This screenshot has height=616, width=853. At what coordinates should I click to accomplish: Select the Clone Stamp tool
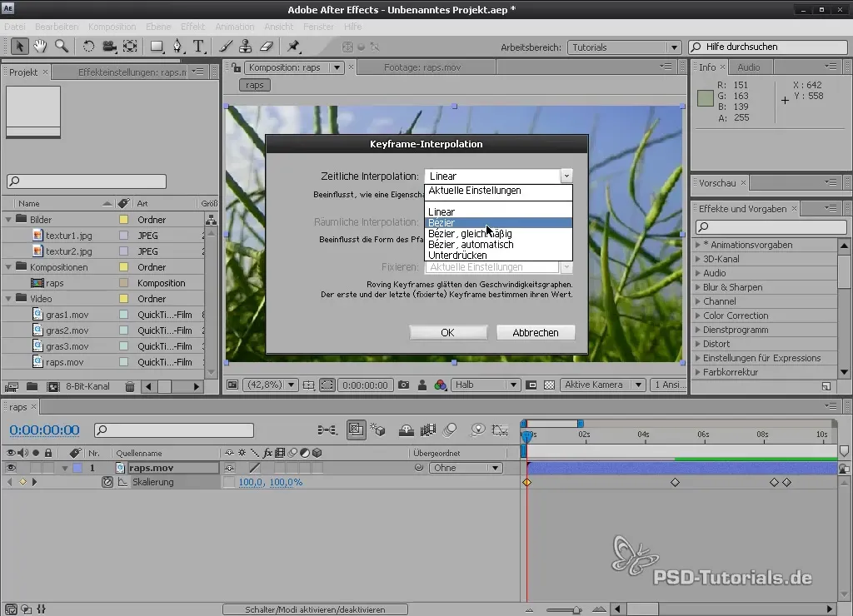[x=246, y=47]
